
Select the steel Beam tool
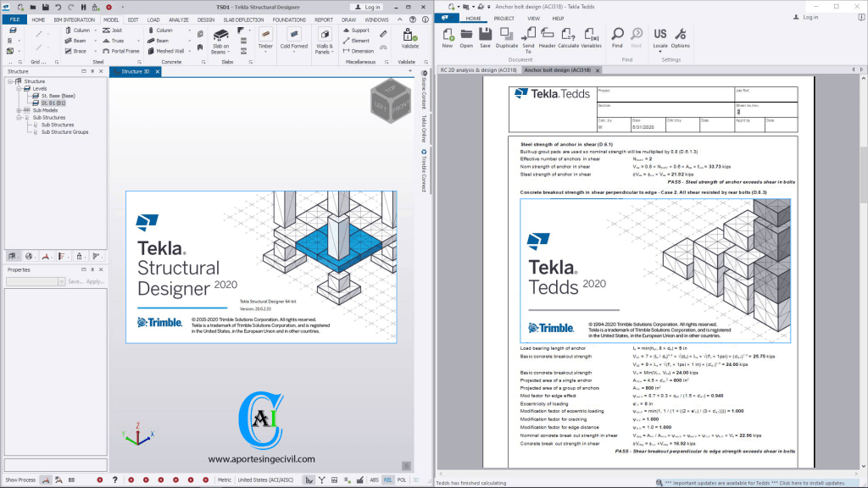77,42
